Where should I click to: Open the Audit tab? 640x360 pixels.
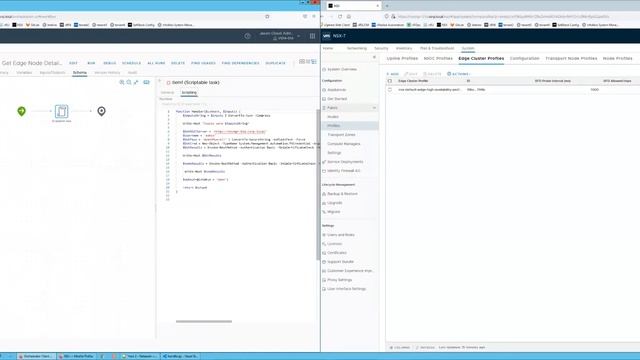click(x=133, y=73)
